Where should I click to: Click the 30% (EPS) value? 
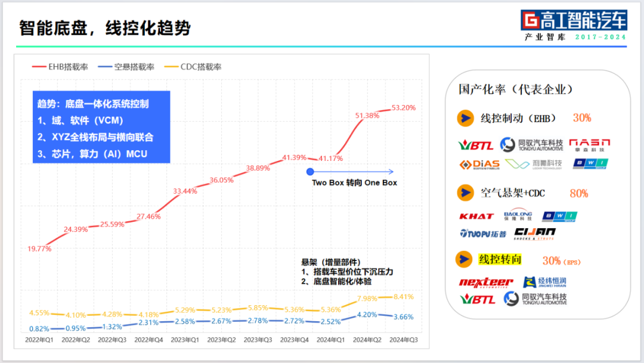[562, 260]
